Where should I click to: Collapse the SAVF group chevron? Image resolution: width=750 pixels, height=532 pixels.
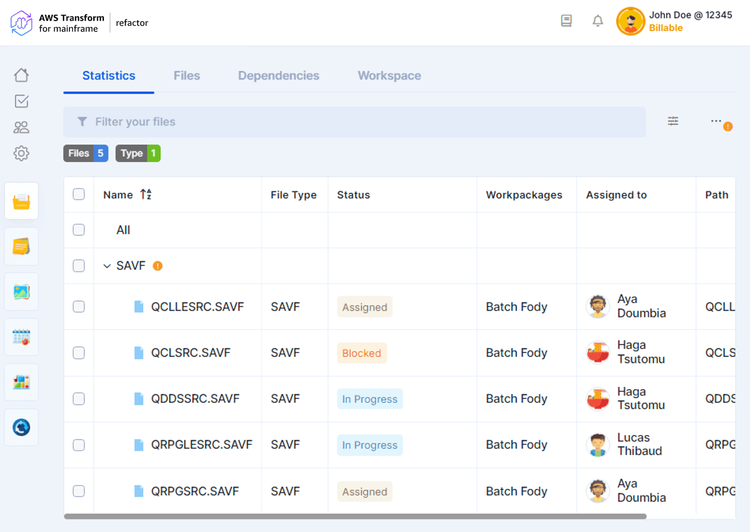107,266
